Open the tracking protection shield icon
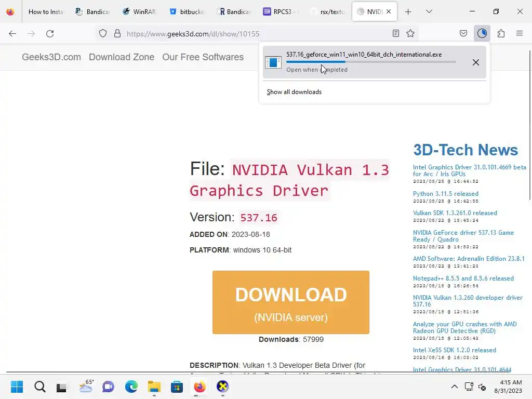Screen dimensions: 532x399 pos(103,34)
